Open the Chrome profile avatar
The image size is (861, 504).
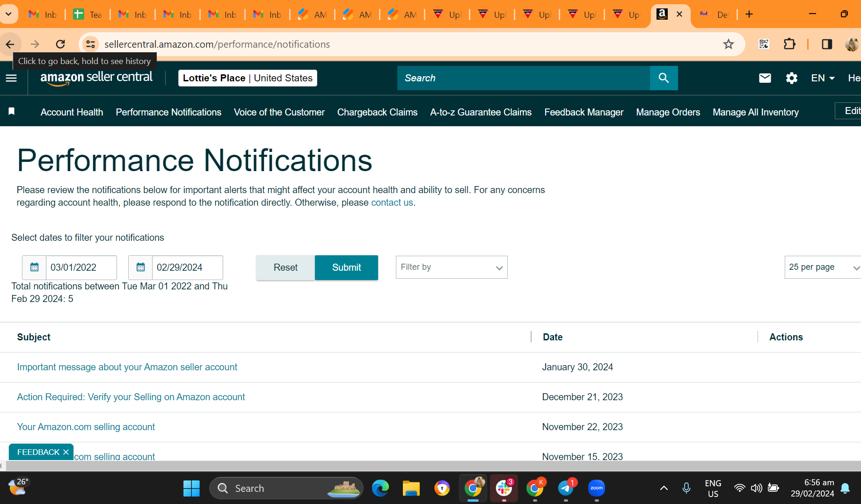[x=852, y=44]
